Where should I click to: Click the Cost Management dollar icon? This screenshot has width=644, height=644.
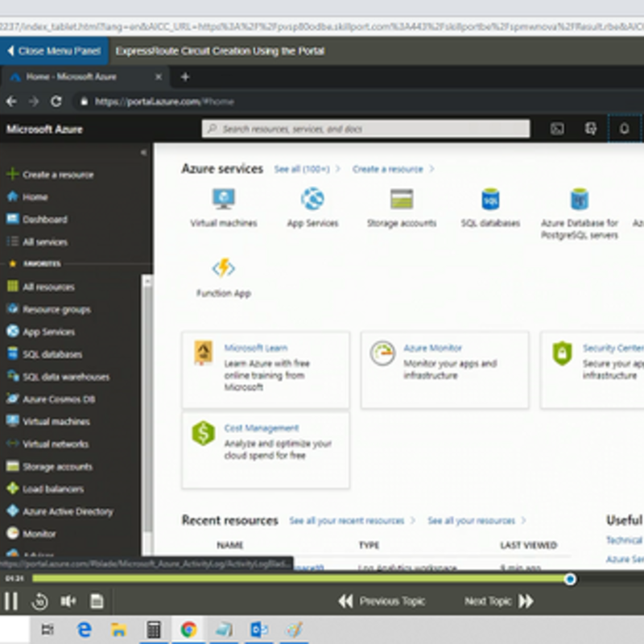[x=204, y=433]
